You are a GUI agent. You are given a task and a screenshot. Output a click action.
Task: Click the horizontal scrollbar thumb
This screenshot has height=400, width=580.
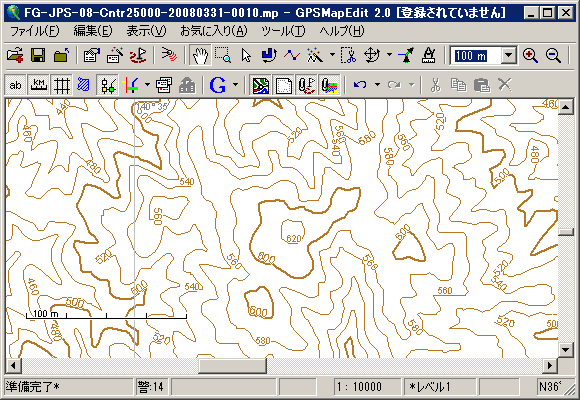[232, 366]
